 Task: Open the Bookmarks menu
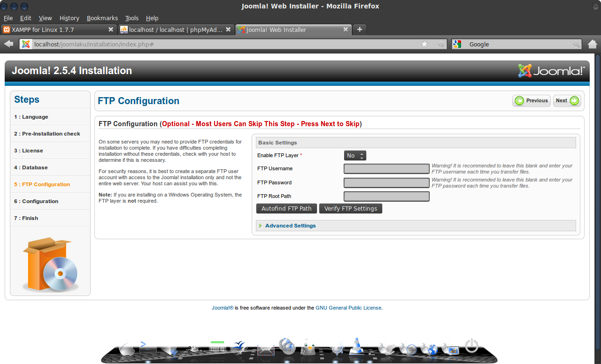click(102, 18)
